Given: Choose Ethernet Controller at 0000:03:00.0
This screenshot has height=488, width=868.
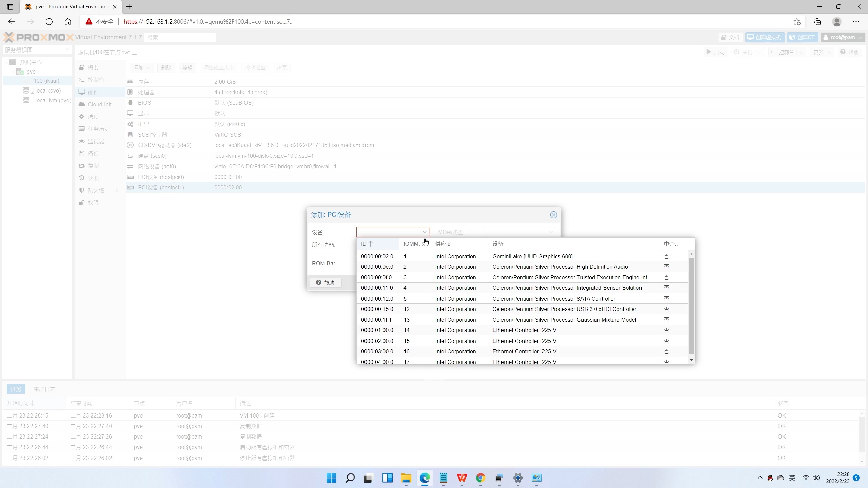Looking at the screenshot, I should 524,351.
